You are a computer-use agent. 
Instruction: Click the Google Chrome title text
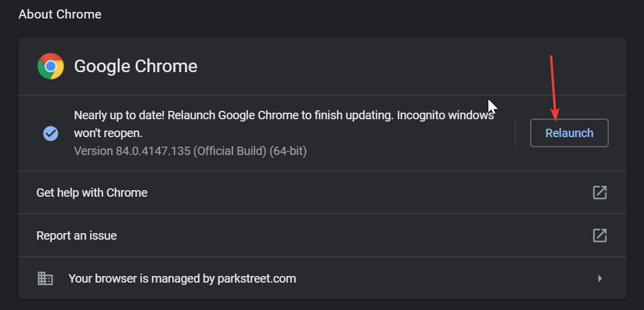tap(135, 66)
